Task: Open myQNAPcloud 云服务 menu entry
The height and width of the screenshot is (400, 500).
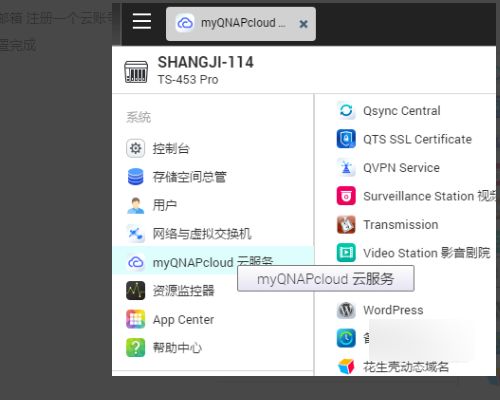Action: point(213,261)
